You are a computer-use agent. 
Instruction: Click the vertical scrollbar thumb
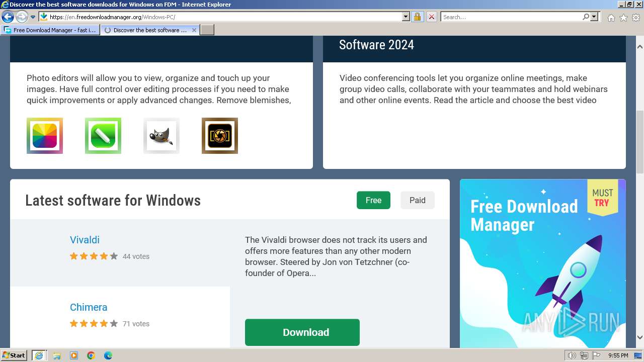pyautogui.click(x=640, y=142)
